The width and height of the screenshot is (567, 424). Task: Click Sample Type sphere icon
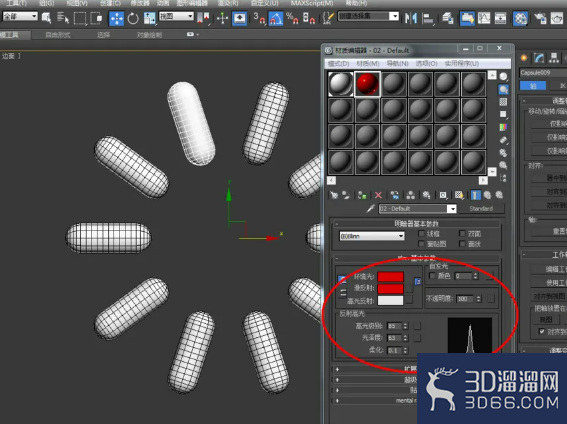[503, 77]
